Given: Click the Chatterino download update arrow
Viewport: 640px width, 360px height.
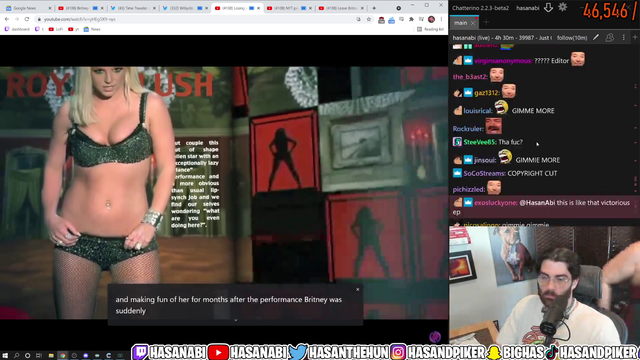Looking at the screenshot, I should click(x=548, y=7).
